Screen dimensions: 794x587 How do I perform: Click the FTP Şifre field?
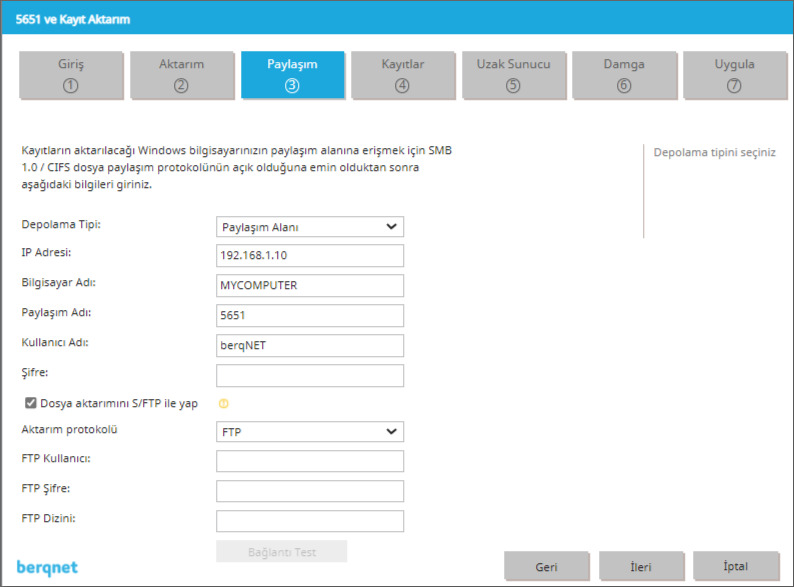coord(310,491)
